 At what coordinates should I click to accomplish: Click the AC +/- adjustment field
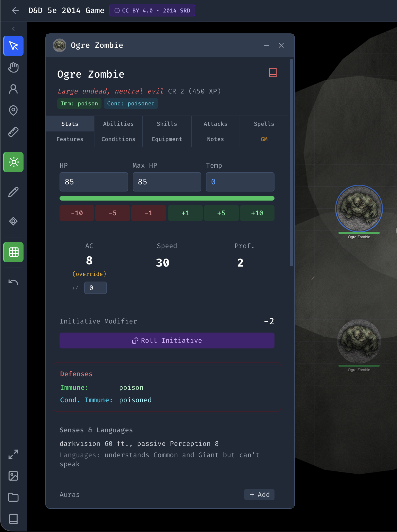pos(96,288)
